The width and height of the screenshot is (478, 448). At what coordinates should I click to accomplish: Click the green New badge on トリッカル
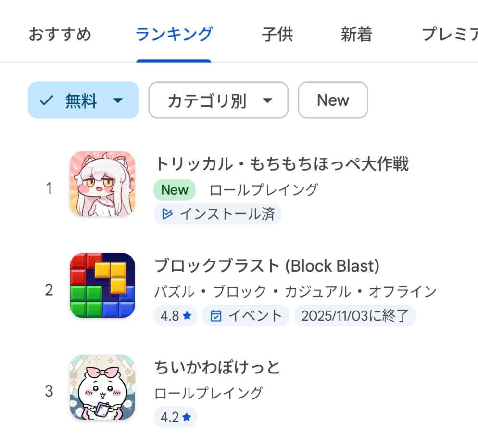pyautogui.click(x=175, y=190)
